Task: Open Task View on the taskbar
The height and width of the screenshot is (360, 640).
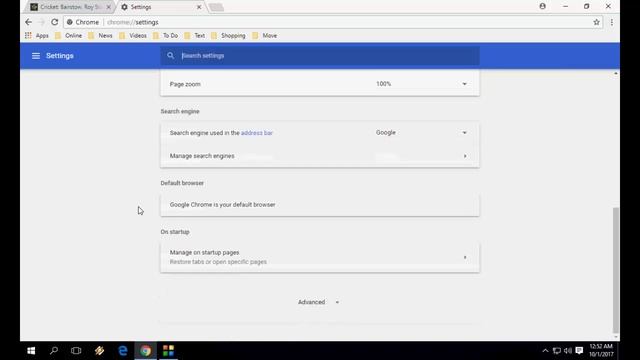Action: coord(76,351)
